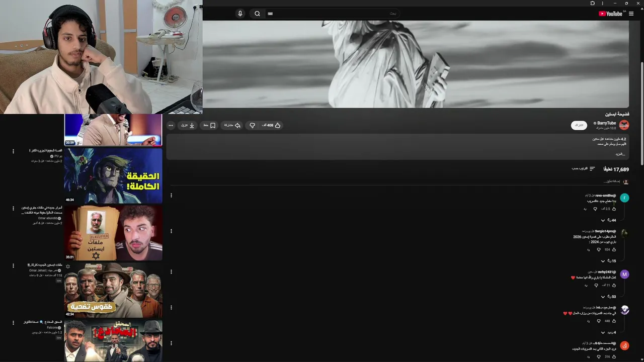Dislike the comment by Sergio14pro
Screen dimensions: 644x362
598,249
